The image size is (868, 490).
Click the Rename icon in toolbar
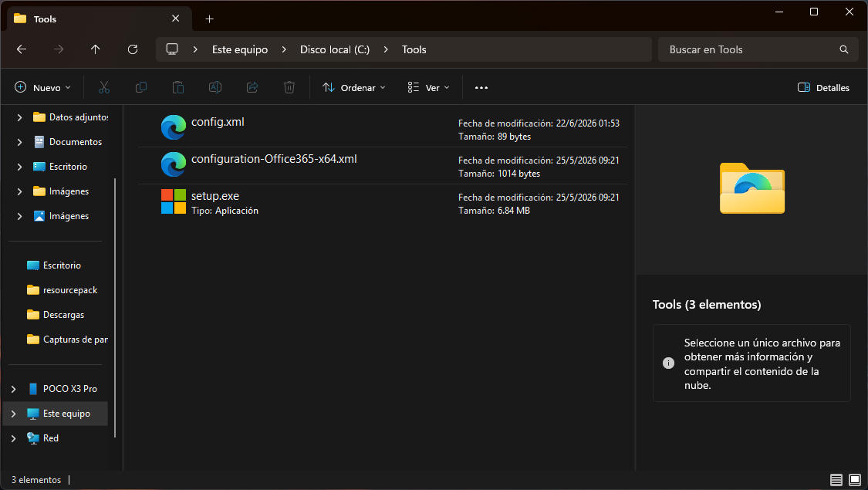tap(215, 87)
